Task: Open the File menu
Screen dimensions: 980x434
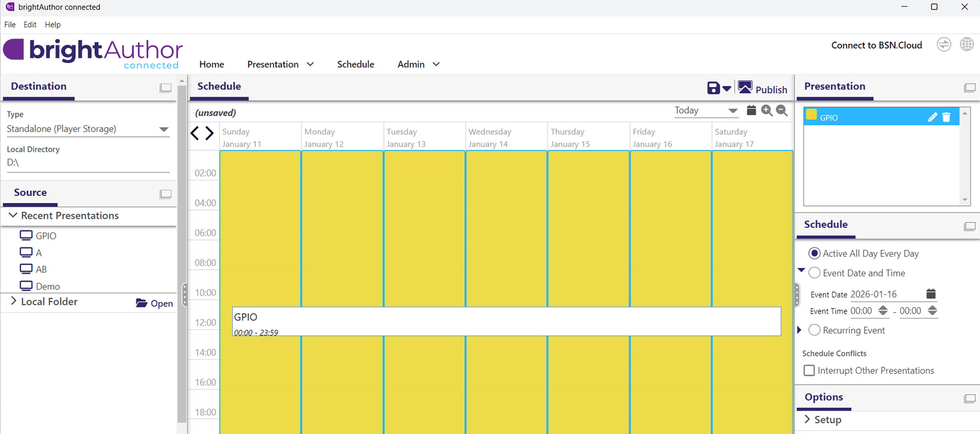Action: click(x=10, y=24)
